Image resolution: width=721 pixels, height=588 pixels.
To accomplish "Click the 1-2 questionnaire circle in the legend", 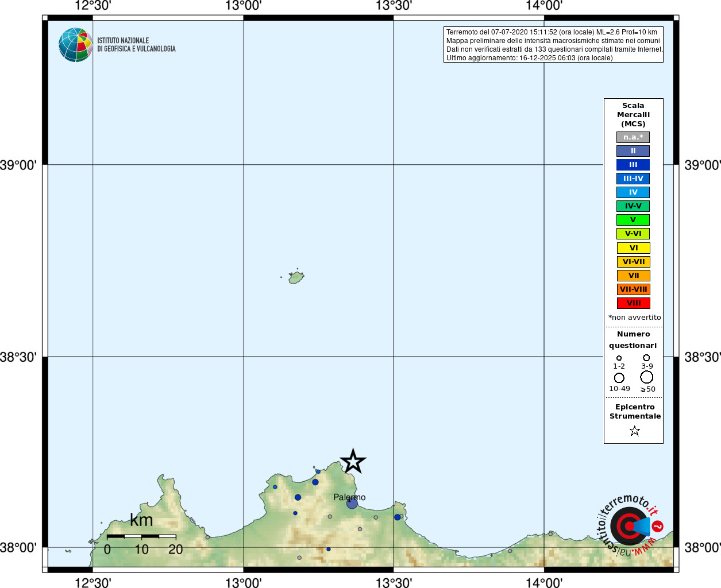I will pyautogui.click(x=619, y=358).
